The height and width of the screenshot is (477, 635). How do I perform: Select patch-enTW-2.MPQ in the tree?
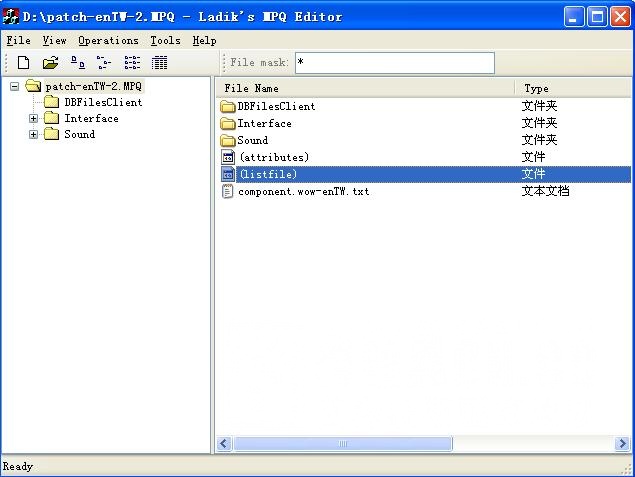[94, 86]
